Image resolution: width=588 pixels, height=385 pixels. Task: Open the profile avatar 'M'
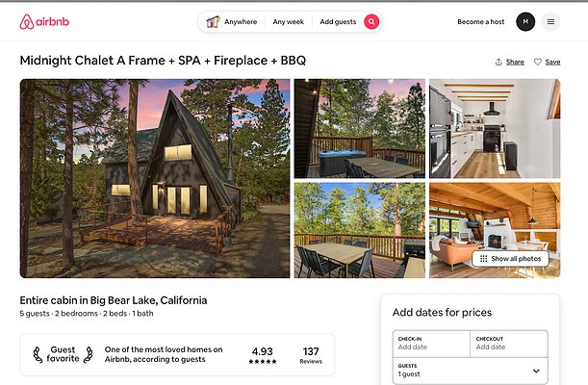(x=524, y=21)
